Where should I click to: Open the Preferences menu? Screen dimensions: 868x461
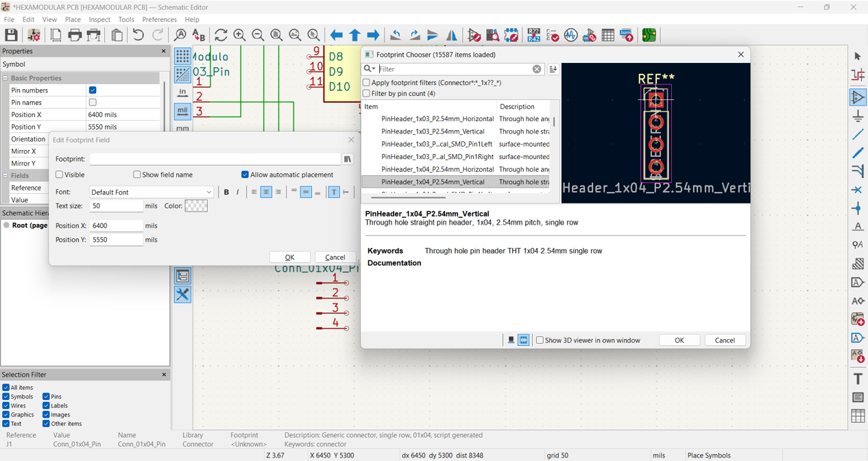point(159,20)
